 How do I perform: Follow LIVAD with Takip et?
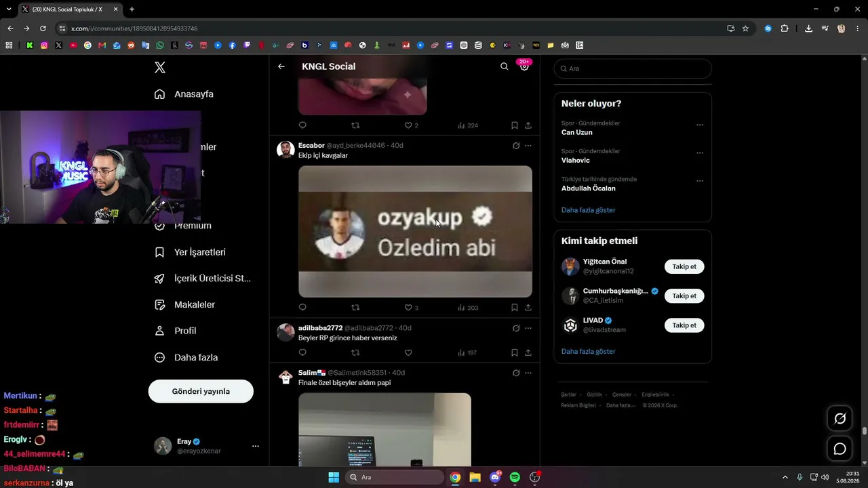coord(684,325)
